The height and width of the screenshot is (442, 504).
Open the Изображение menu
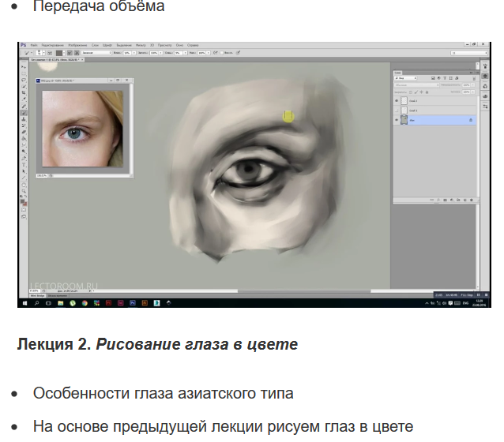[x=77, y=45]
